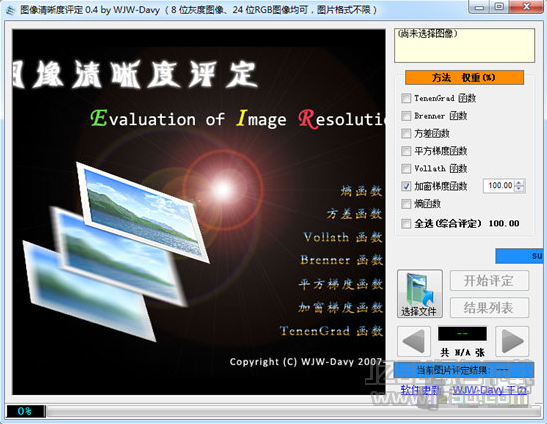Uncheck the 加窗梯度函数 checkbox

[x=406, y=186]
